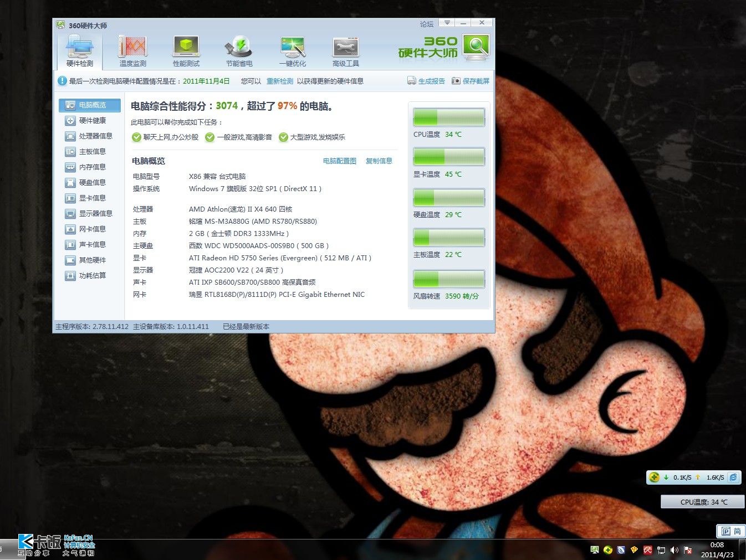This screenshot has width=746, height=560.
Task: Click the score value 3074
Action: coord(227,106)
